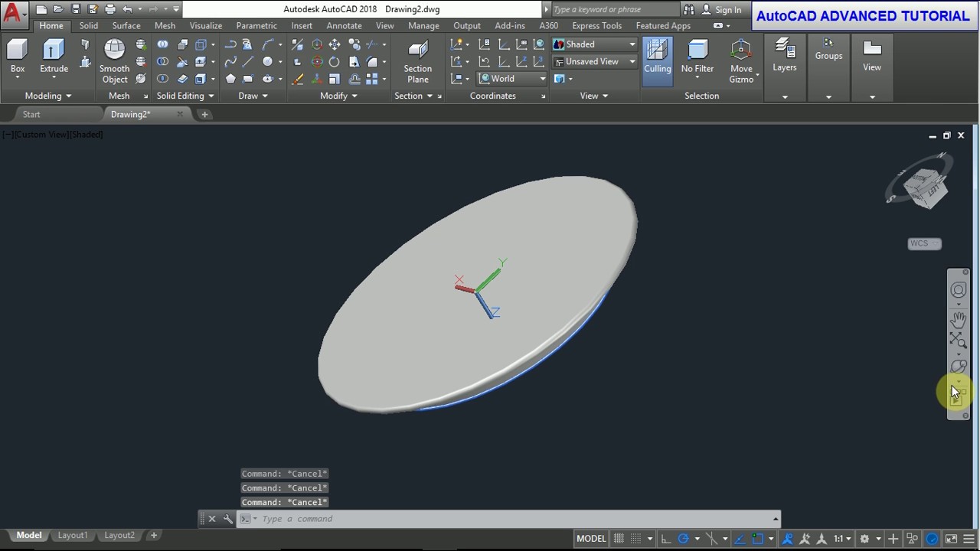This screenshot has height=551, width=980.
Task: Toggle grid display in status bar
Action: click(x=619, y=539)
